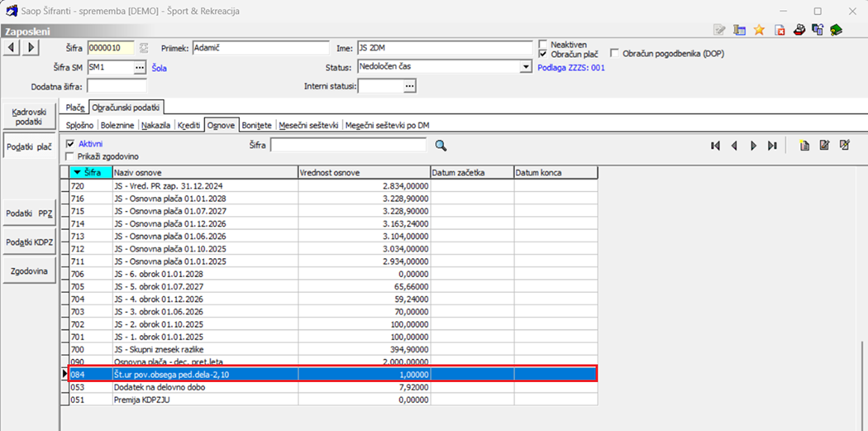Click the red X document icon
This screenshot has width=868, height=431.
point(780,30)
